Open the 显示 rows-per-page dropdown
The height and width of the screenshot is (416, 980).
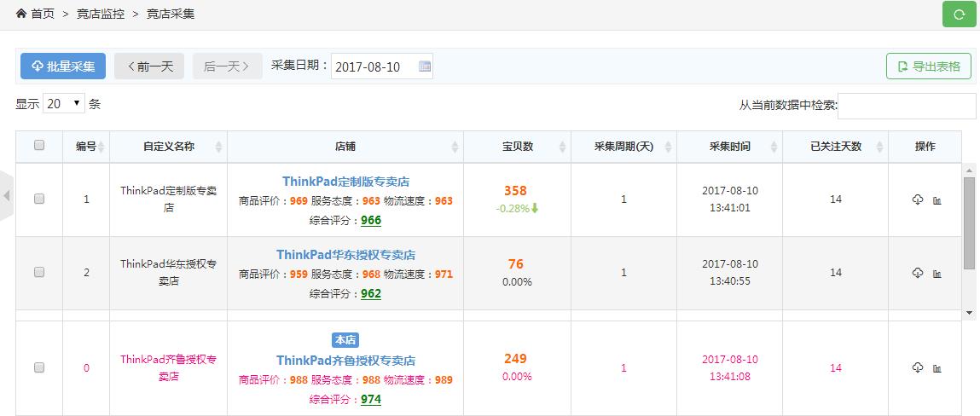click(64, 104)
